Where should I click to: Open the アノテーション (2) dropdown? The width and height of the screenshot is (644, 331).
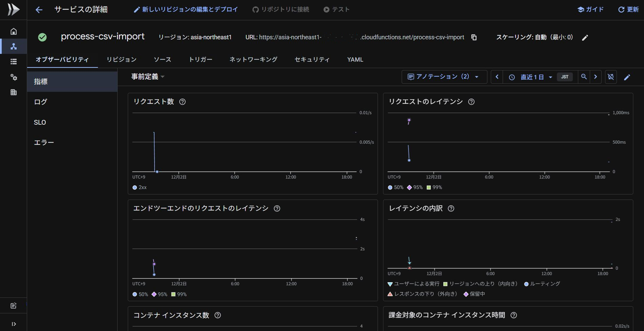(x=443, y=77)
